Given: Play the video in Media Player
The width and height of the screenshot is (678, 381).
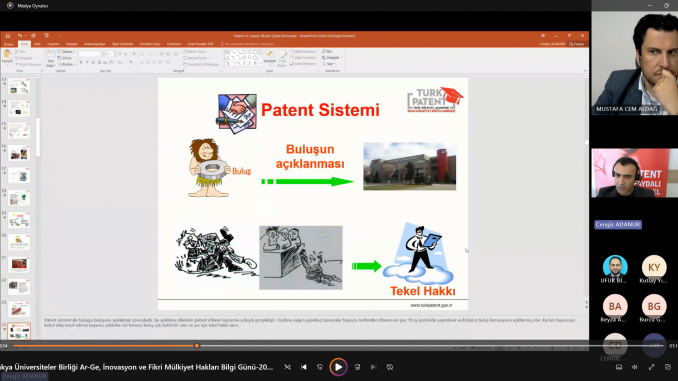Looking at the screenshot, I should [x=338, y=367].
